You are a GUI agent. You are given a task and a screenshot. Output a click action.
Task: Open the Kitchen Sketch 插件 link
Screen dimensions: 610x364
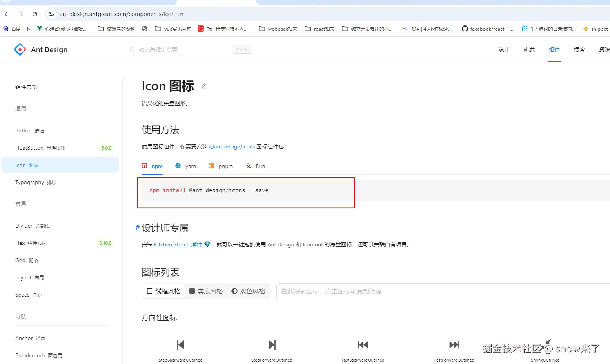pyautogui.click(x=178, y=244)
